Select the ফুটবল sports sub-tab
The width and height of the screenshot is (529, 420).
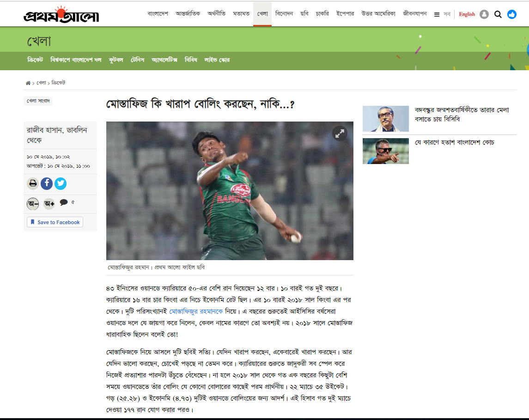pos(116,60)
